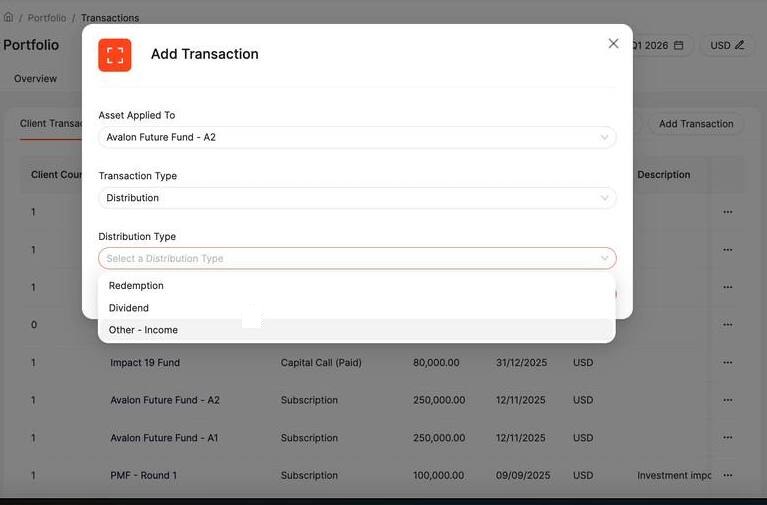
Task: Click the home icon in breadcrumb
Action: tap(8, 17)
